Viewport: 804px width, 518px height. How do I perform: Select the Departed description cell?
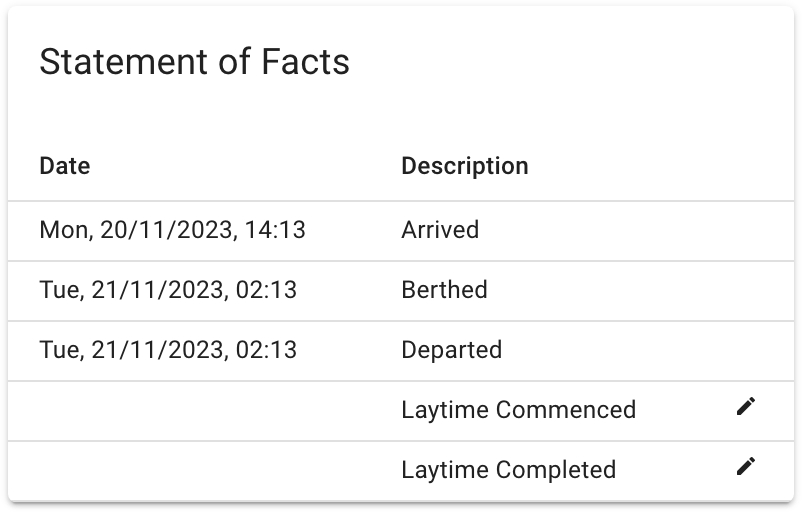click(x=451, y=350)
